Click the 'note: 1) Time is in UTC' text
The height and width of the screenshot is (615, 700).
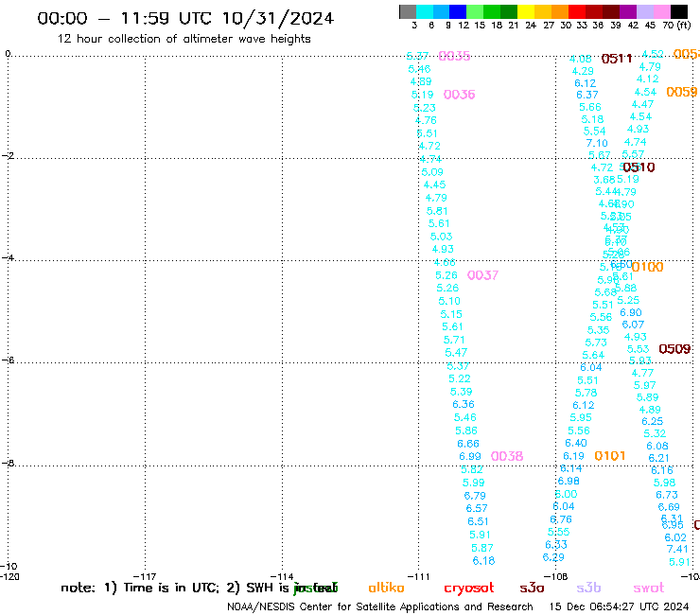tap(140, 588)
